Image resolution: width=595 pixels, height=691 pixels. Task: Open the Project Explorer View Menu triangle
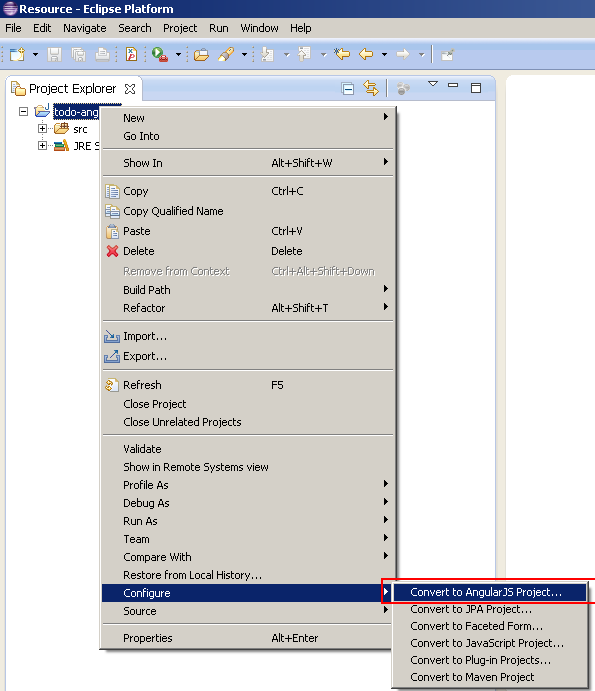pyautogui.click(x=433, y=84)
